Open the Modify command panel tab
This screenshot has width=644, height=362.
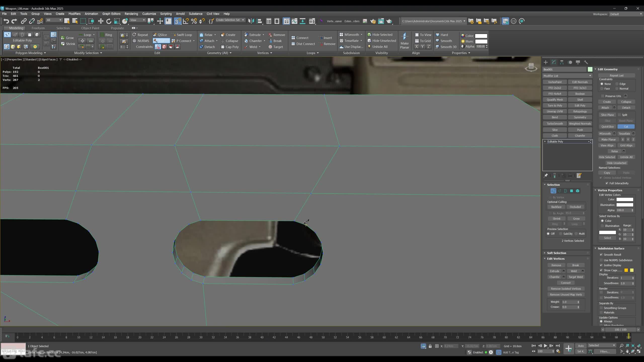click(x=554, y=62)
